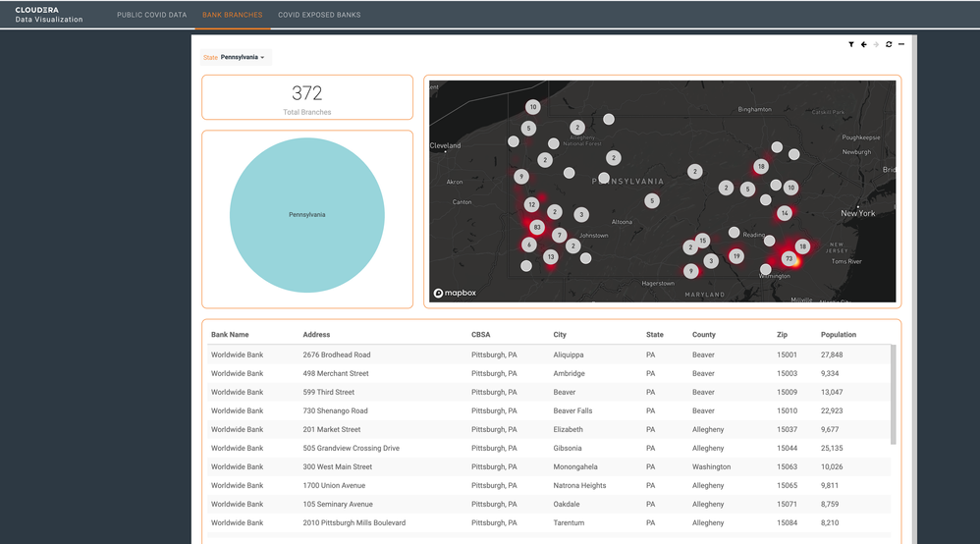Click the table's vertical scrollbar
Image resolution: width=980 pixels, height=544 pixels.
click(x=894, y=395)
